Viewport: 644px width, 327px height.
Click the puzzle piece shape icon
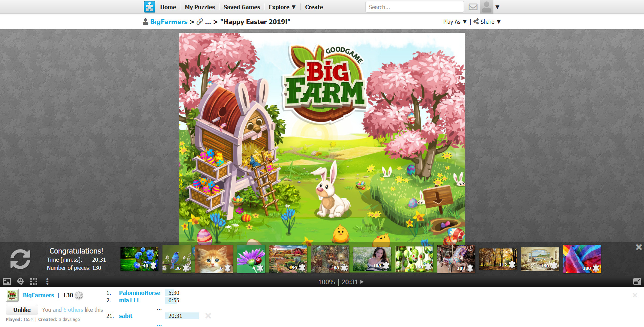[20, 282]
